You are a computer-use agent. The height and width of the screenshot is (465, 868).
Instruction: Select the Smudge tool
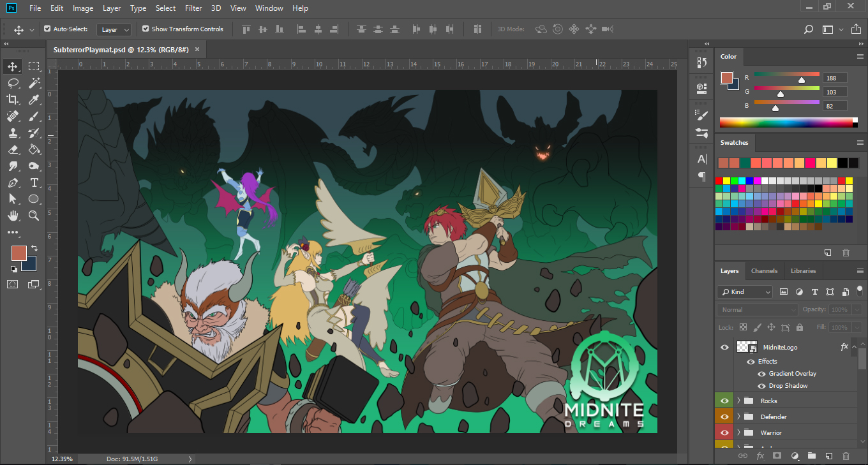pos(13,166)
